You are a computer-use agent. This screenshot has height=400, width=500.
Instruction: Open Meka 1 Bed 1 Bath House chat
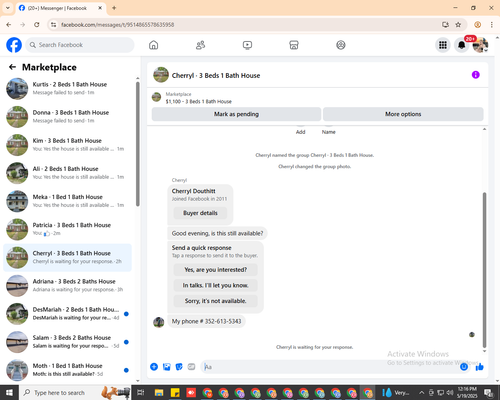(x=68, y=201)
